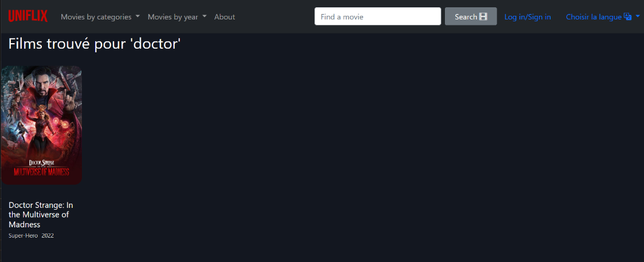Click the film strip icon in Search button
The width and height of the screenshot is (644, 262).
pos(483,16)
